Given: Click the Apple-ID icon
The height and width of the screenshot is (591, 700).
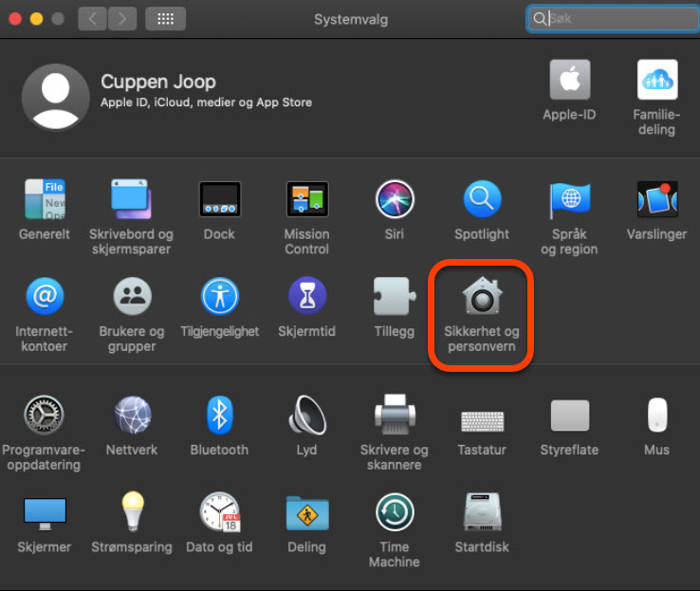Looking at the screenshot, I should pos(569,81).
